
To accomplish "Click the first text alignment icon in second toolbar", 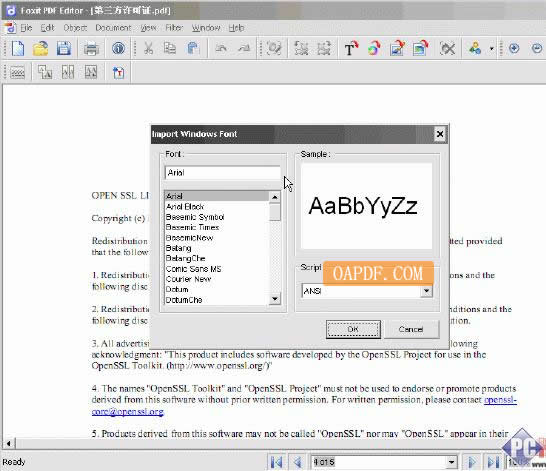I will (x=45, y=72).
